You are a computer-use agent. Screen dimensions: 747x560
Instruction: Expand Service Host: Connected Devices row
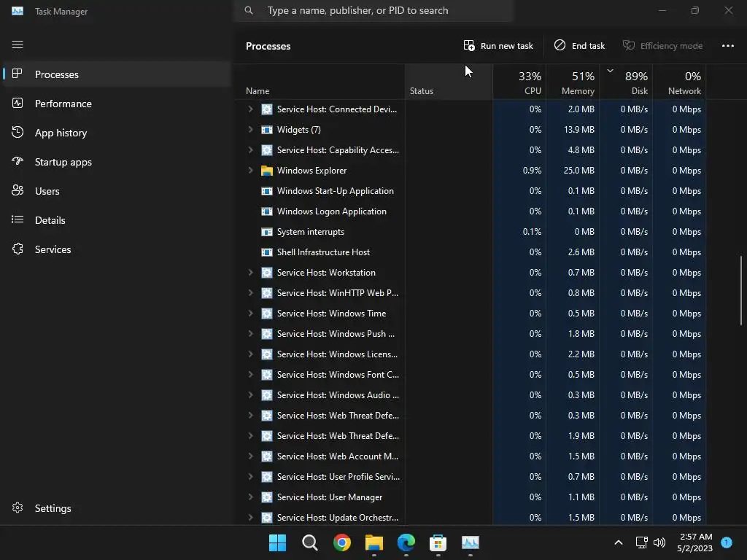(251, 109)
